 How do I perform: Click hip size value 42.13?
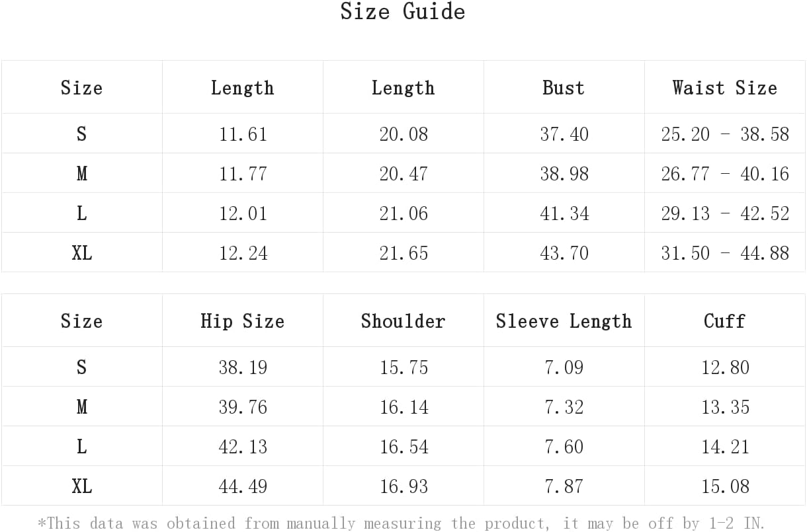point(243,447)
